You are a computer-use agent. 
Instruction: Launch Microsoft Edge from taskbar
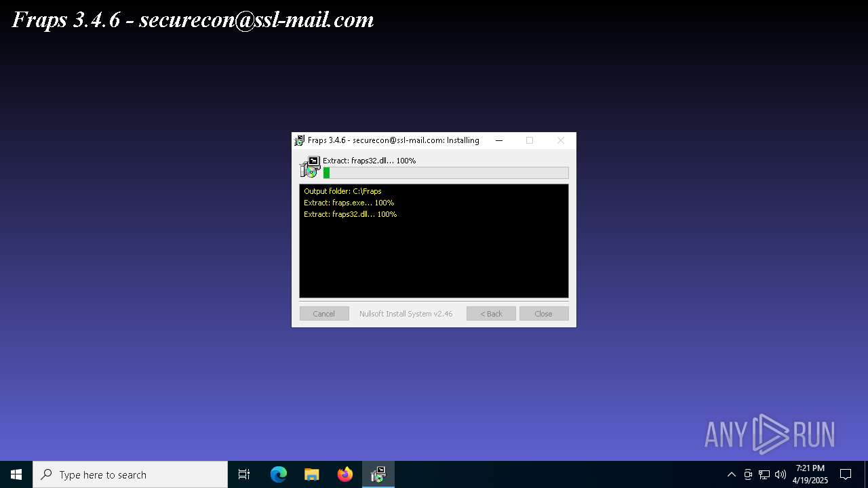279,474
